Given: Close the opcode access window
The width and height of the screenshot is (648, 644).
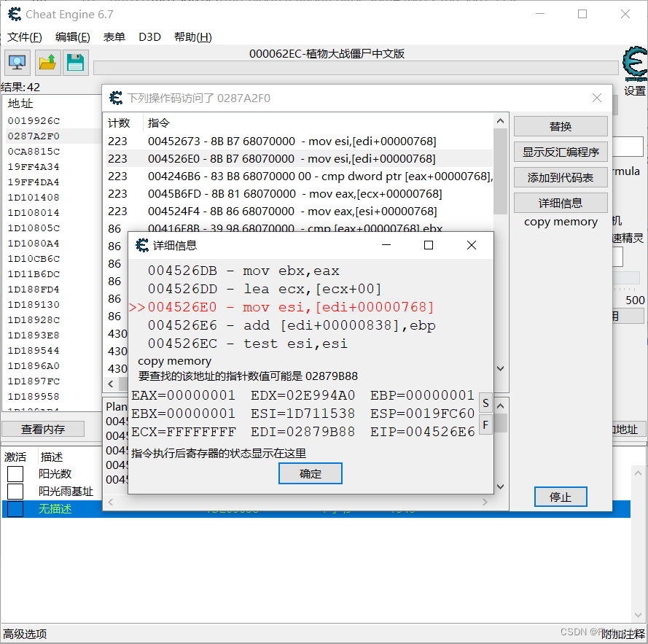Looking at the screenshot, I should tap(597, 98).
